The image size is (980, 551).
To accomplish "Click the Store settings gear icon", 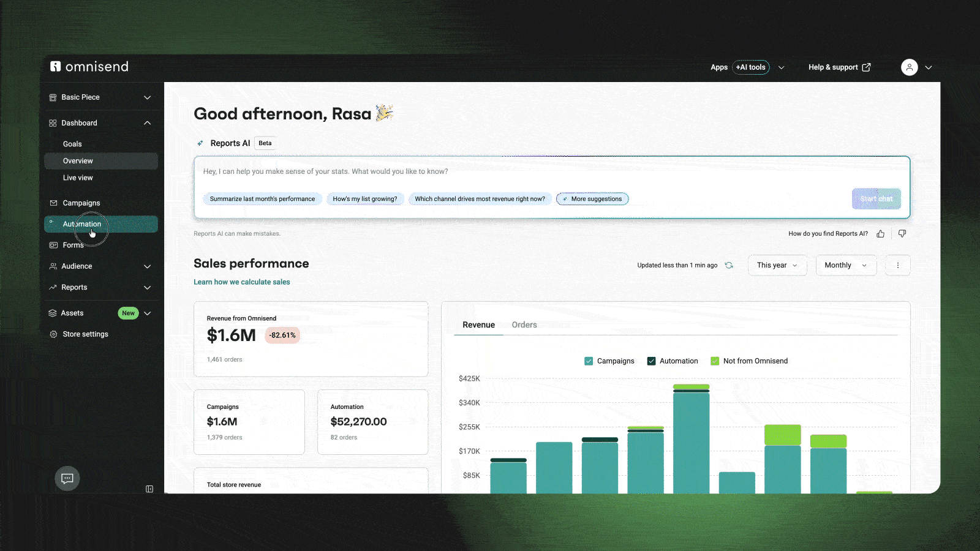I will pyautogui.click(x=53, y=334).
